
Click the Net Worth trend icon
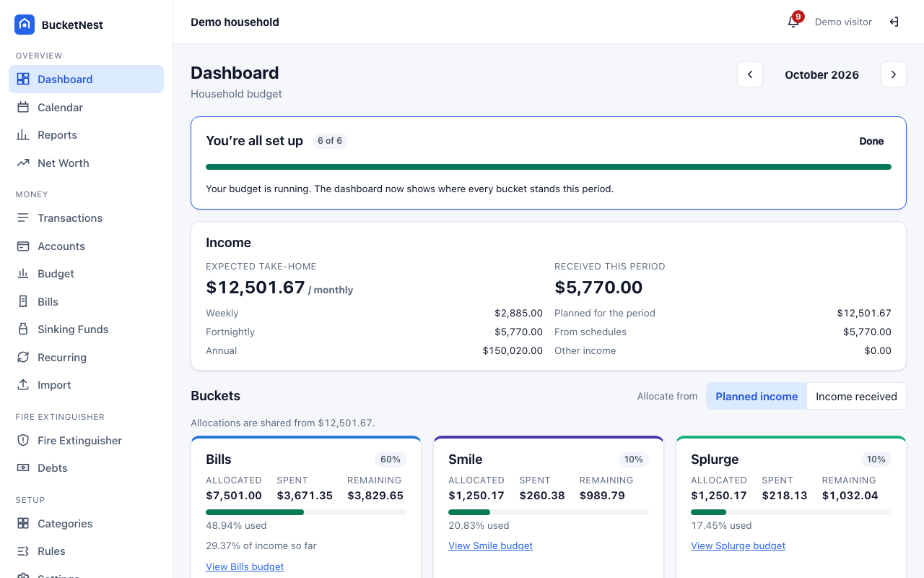pos(23,163)
